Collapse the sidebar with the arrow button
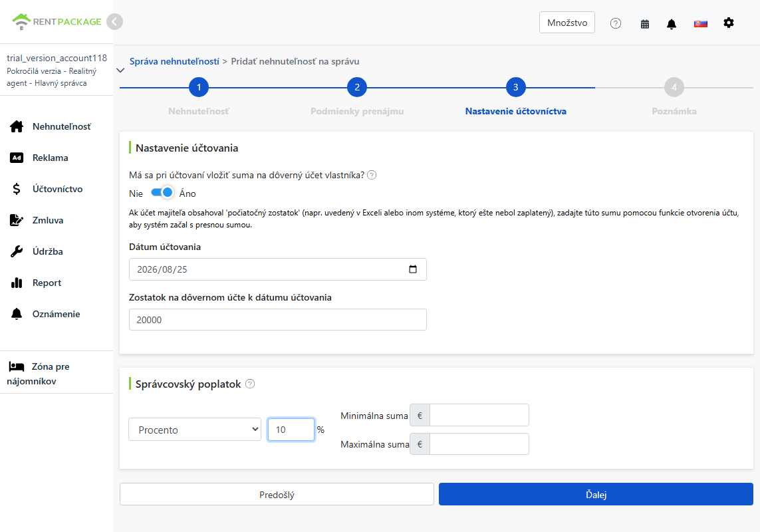This screenshot has height=532, width=760. [114, 22]
